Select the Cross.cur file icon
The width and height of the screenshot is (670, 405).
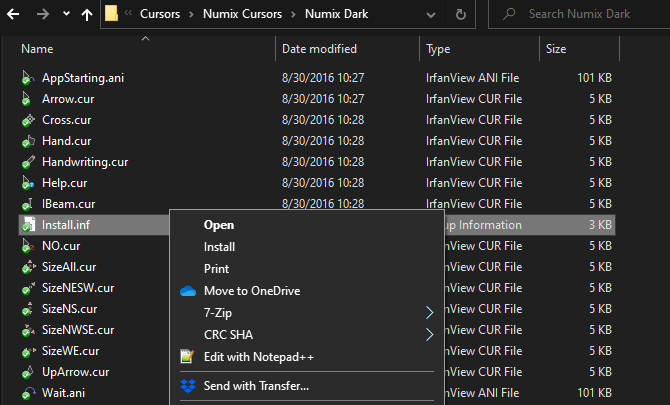pos(28,120)
